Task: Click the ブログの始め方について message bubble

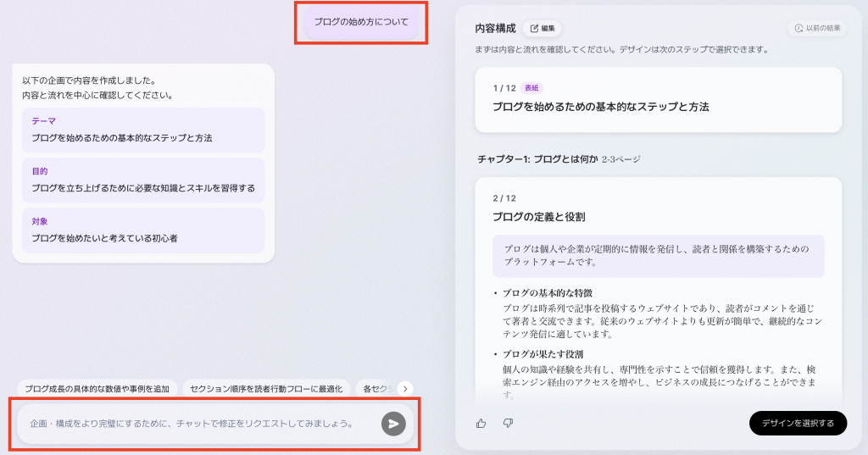Action: pyautogui.click(x=361, y=22)
